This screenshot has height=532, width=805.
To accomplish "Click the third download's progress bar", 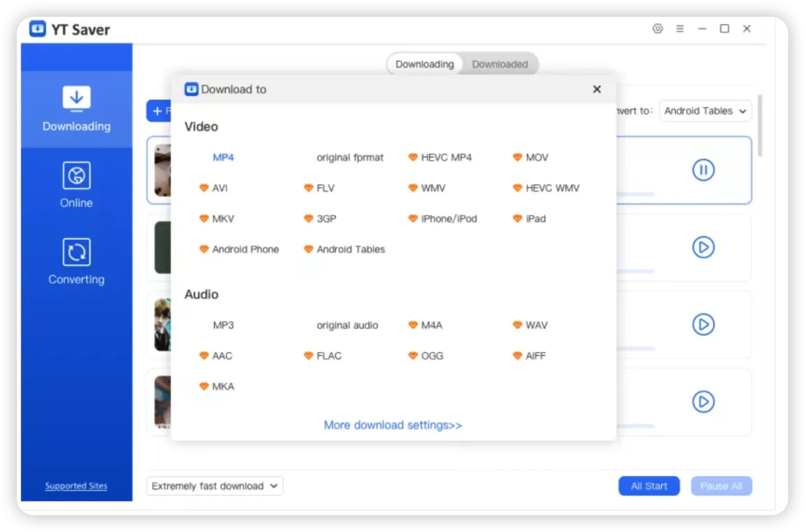I will coord(635,348).
